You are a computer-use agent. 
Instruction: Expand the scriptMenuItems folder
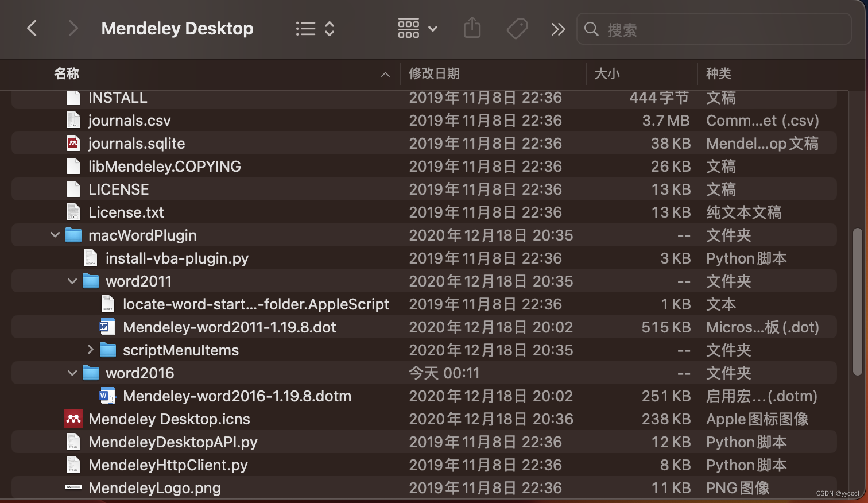click(90, 349)
